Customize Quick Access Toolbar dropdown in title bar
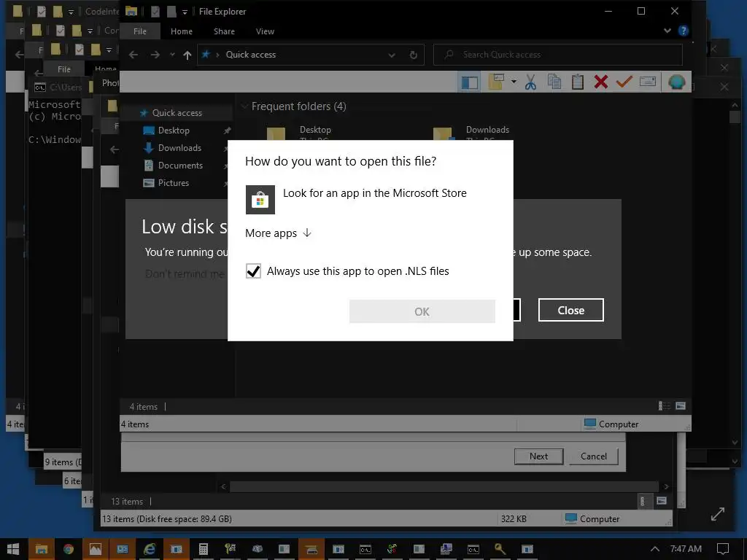The width and height of the screenshot is (747, 560). [x=185, y=12]
